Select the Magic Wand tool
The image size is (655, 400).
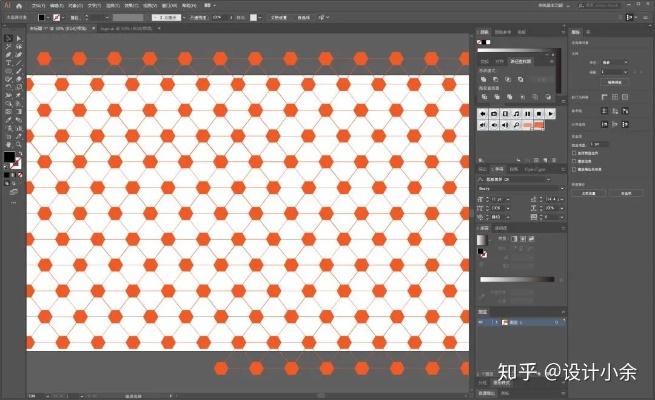pyautogui.click(x=8, y=46)
